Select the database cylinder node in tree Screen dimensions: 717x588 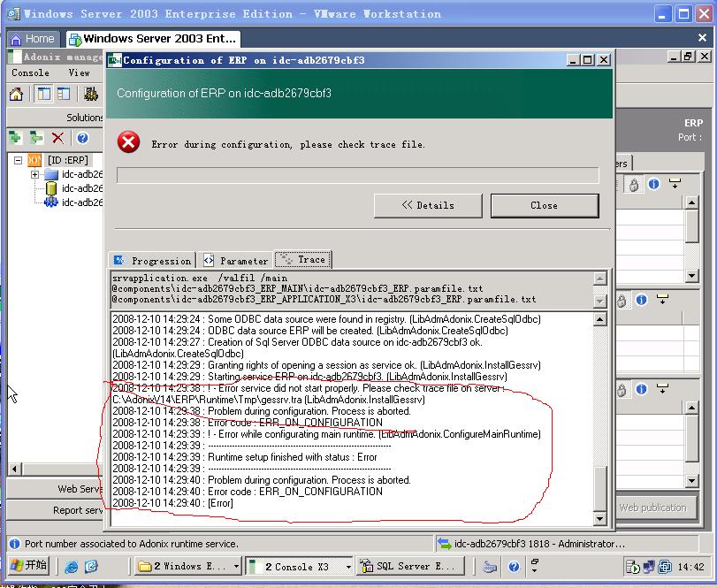[x=51, y=188]
